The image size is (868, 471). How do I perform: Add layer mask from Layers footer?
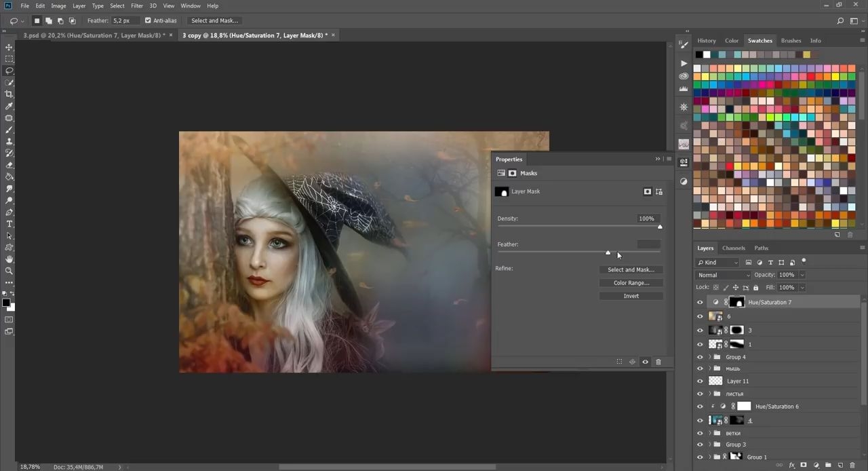804,466
